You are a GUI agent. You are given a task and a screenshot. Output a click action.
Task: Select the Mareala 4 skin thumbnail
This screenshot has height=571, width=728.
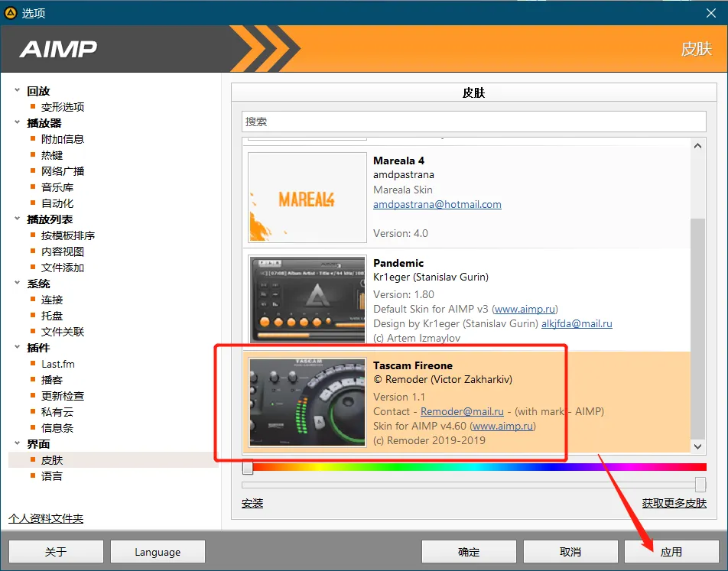click(307, 197)
